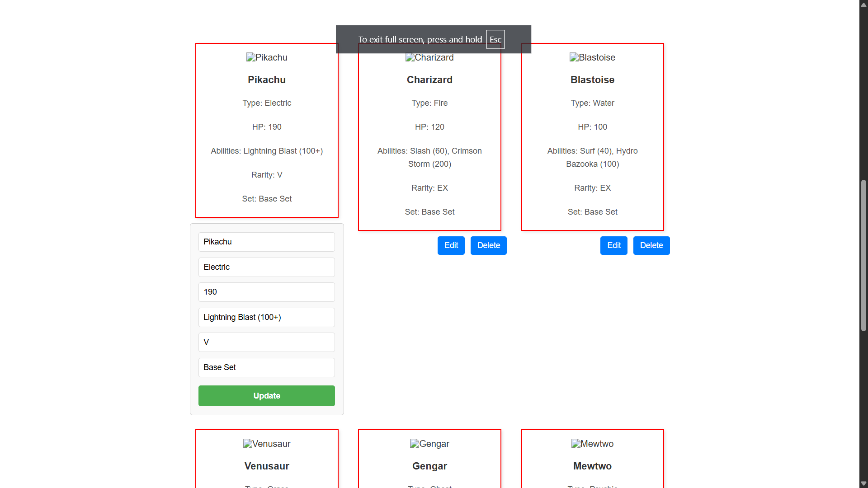Screen dimensions: 868x488
Task: Click Charizard's Slash and Crimson Storm abilities
Action: tap(429, 157)
